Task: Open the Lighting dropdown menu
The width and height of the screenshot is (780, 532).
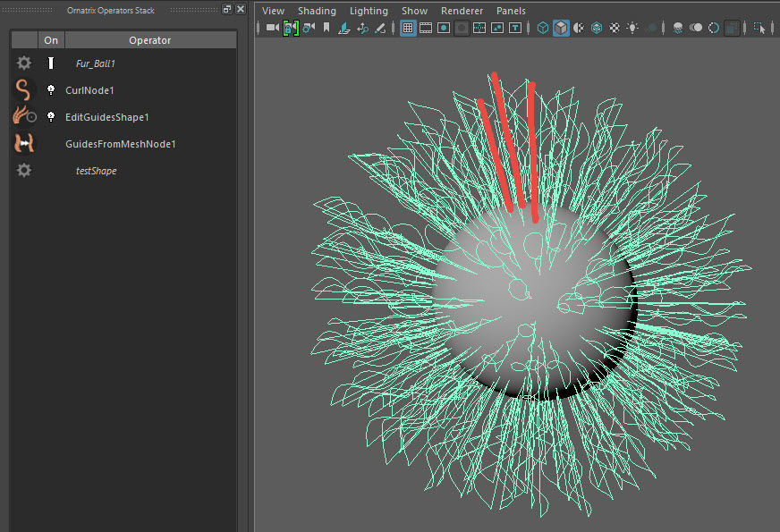Action: [x=369, y=11]
